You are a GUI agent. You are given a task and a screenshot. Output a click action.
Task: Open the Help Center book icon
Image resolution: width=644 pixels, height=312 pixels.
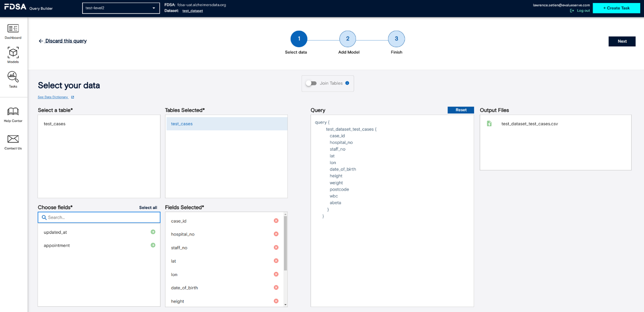[13, 112]
